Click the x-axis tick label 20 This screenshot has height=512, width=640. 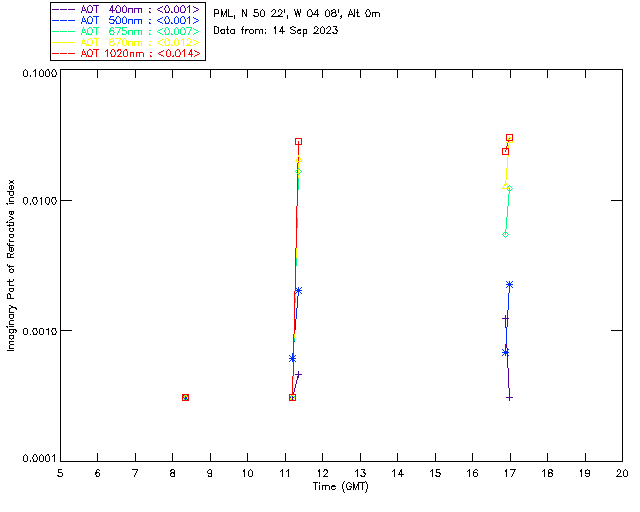tap(622, 473)
